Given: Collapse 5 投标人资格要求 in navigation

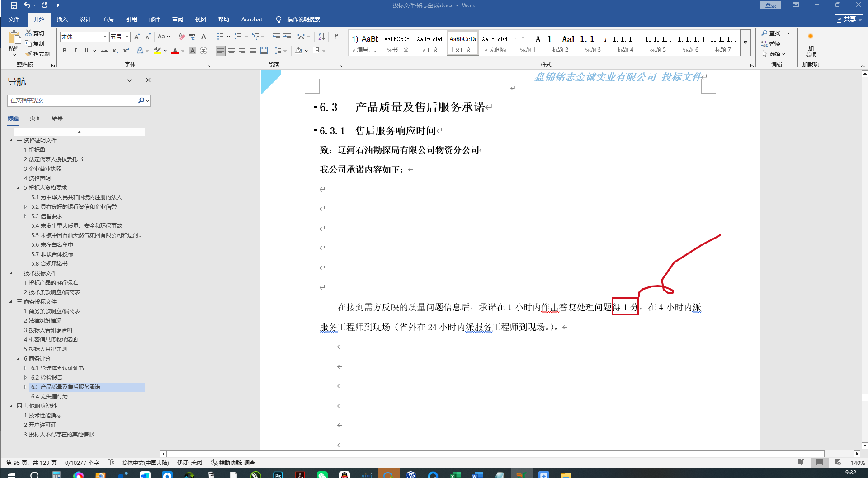Looking at the screenshot, I should [x=19, y=187].
